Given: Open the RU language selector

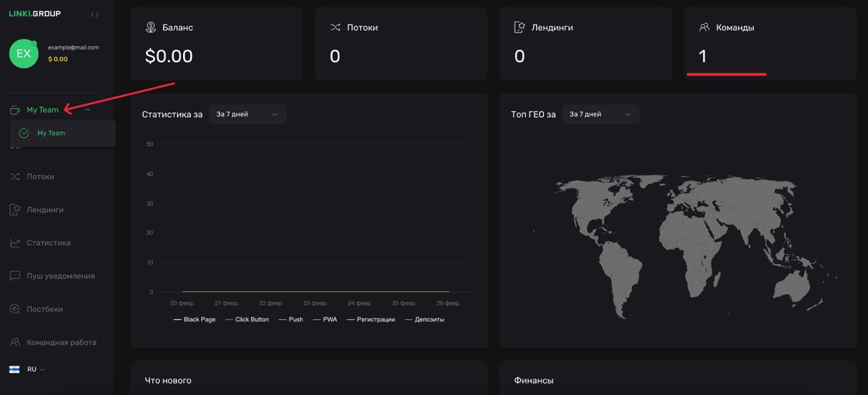Looking at the screenshot, I should tap(31, 369).
